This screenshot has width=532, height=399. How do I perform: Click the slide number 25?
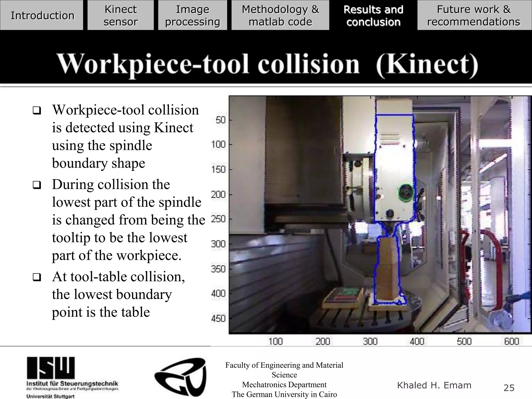(509, 388)
